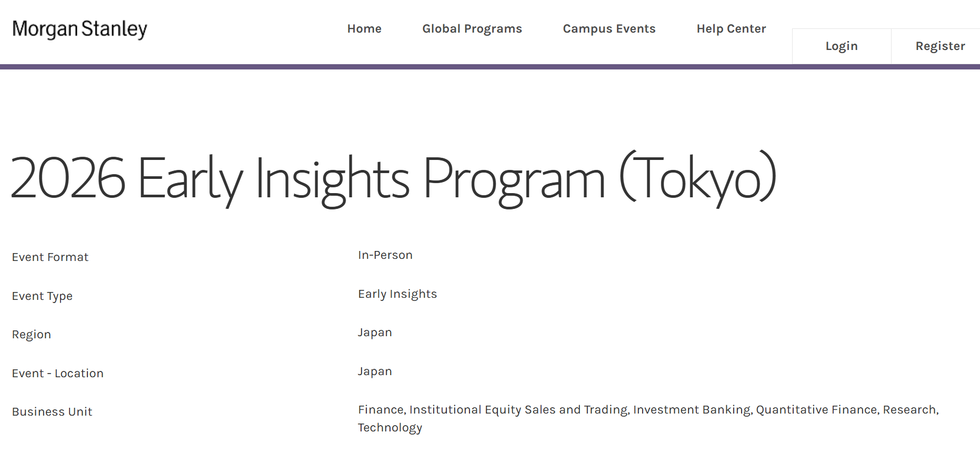Go to Campus Events

pos(609,29)
